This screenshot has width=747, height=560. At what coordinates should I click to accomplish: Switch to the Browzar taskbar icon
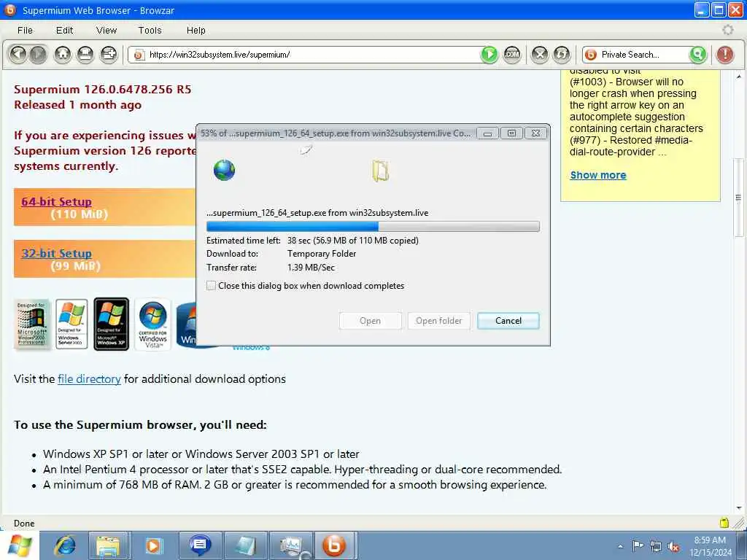(334, 545)
